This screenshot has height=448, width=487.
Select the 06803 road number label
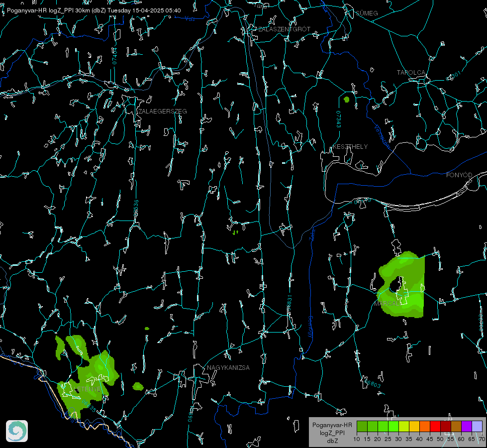point(373,384)
